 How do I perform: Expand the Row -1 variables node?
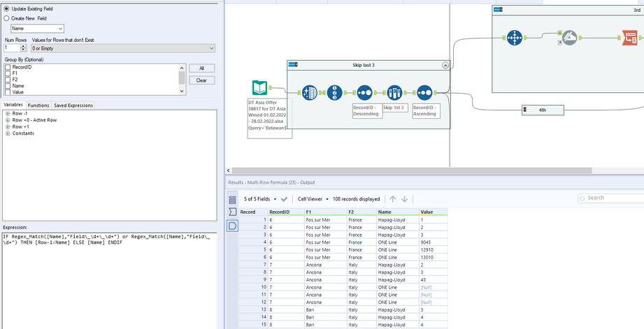click(x=8, y=113)
